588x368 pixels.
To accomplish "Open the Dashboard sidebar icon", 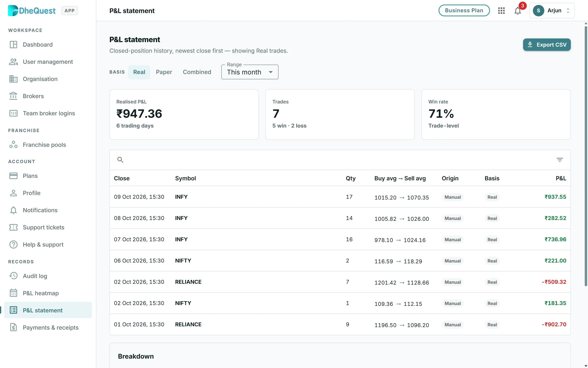I will click(x=13, y=45).
